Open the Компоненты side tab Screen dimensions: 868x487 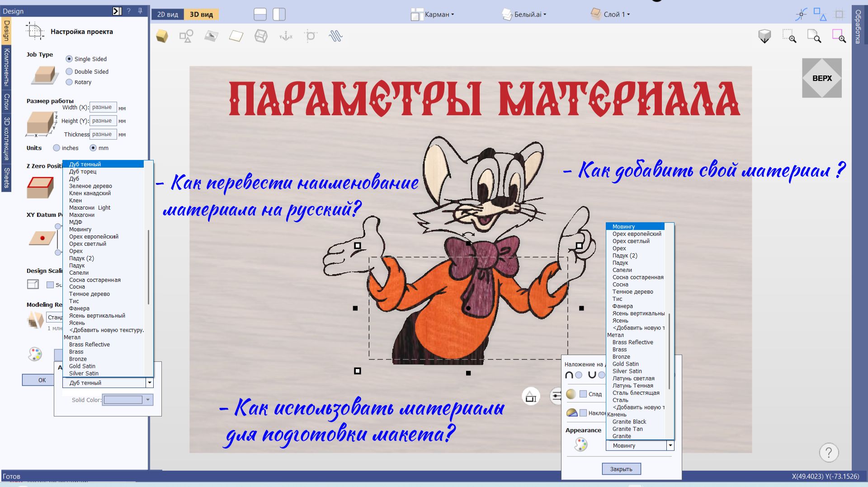coord(6,67)
